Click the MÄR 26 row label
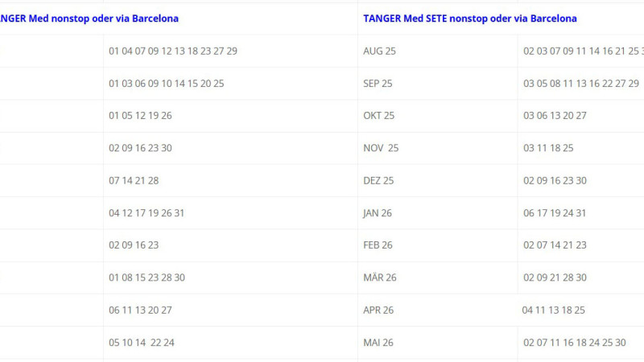Screen dimensions: 644x362 pos(380,278)
